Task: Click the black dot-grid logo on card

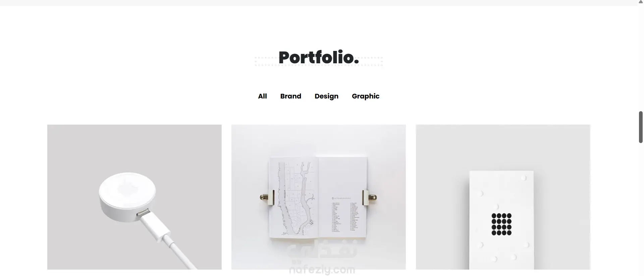Action: click(501, 224)
